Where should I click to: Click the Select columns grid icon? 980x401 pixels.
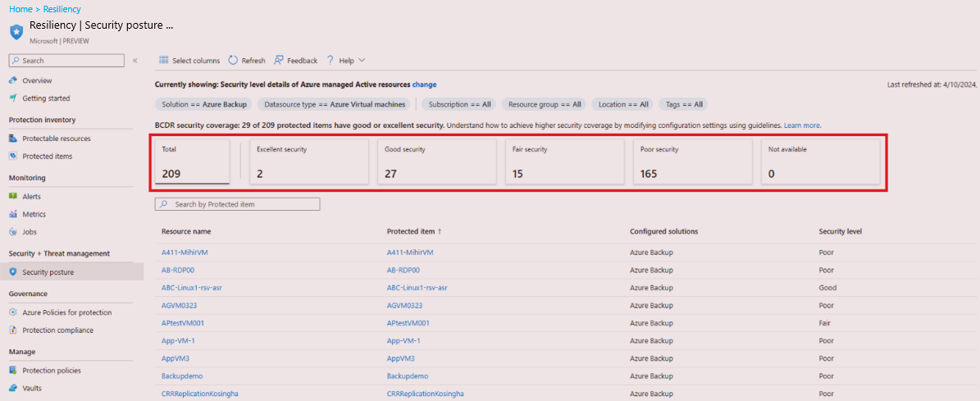pos(164,60)
